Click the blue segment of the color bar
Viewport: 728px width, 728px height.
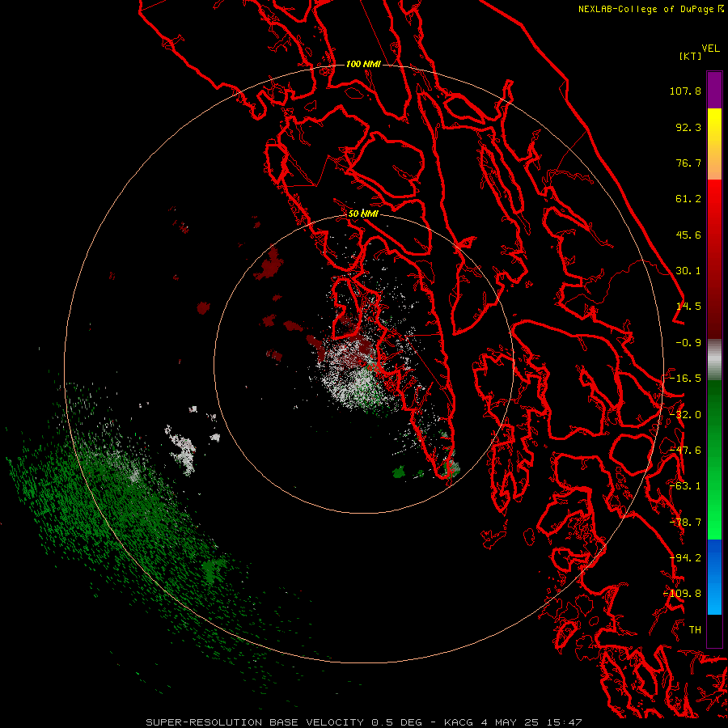coord(714,577)
